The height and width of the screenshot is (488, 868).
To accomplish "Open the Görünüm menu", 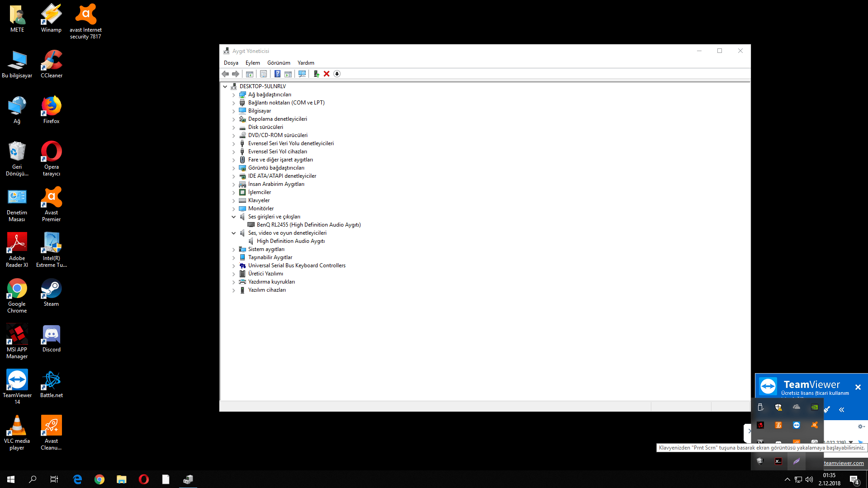I will 279,63.
